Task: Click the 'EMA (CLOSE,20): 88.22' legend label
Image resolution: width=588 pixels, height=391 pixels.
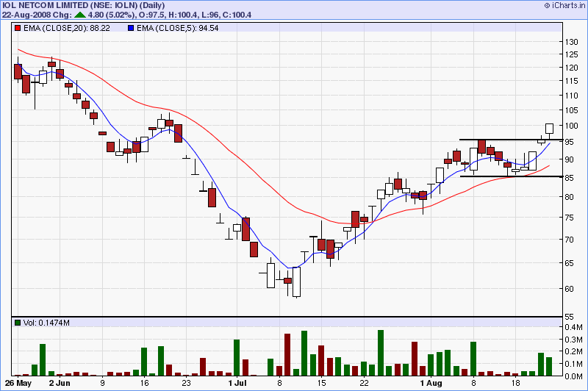Action: pyautogui.click(x=67, y=28)
